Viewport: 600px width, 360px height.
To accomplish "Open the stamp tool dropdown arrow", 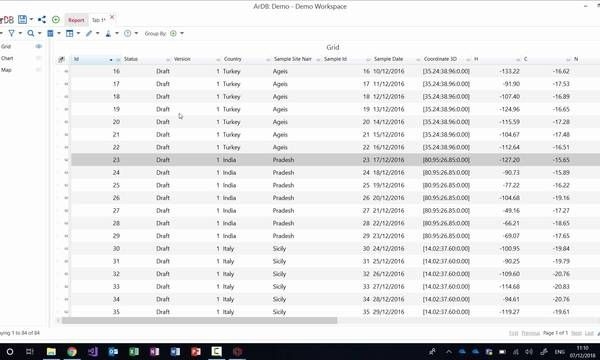I will 117,33.
